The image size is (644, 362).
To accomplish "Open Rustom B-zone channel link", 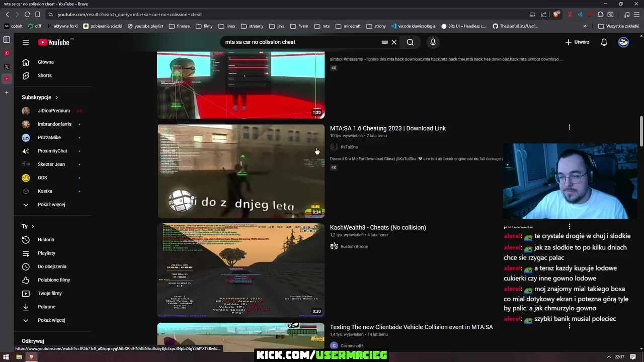I will pos(354,246).
